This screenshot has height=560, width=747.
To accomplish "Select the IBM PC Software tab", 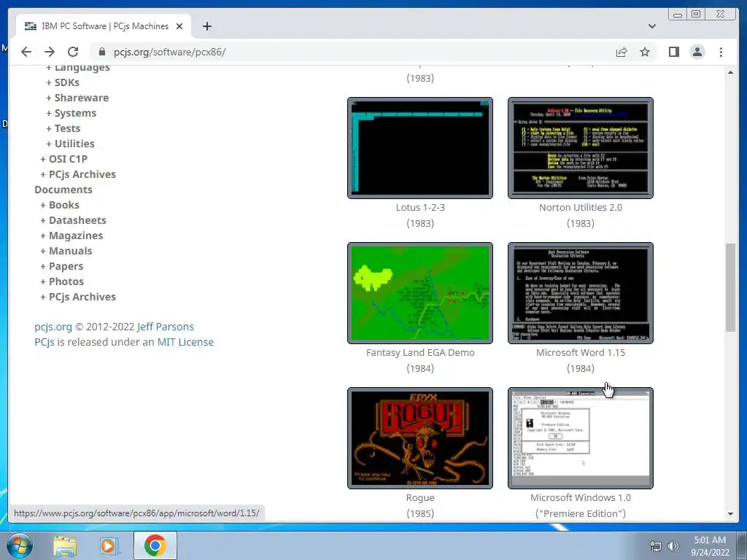I will click(x=104, y=26).
